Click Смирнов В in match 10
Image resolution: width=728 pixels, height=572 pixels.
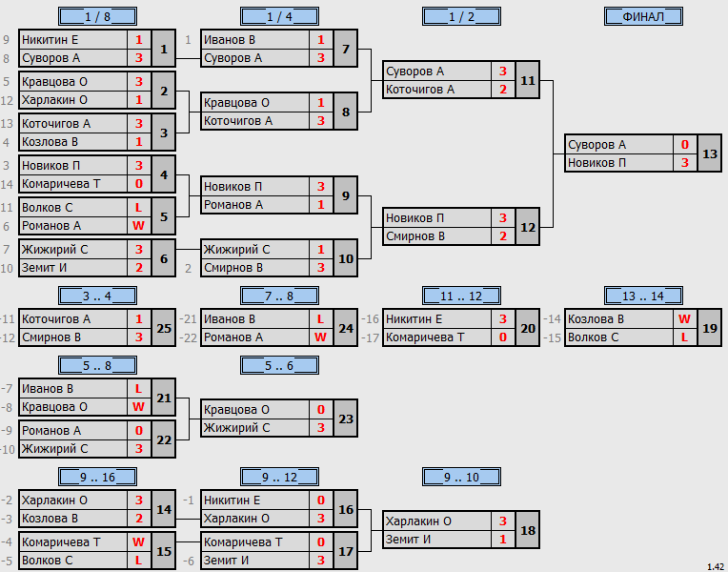click(255, 267)
